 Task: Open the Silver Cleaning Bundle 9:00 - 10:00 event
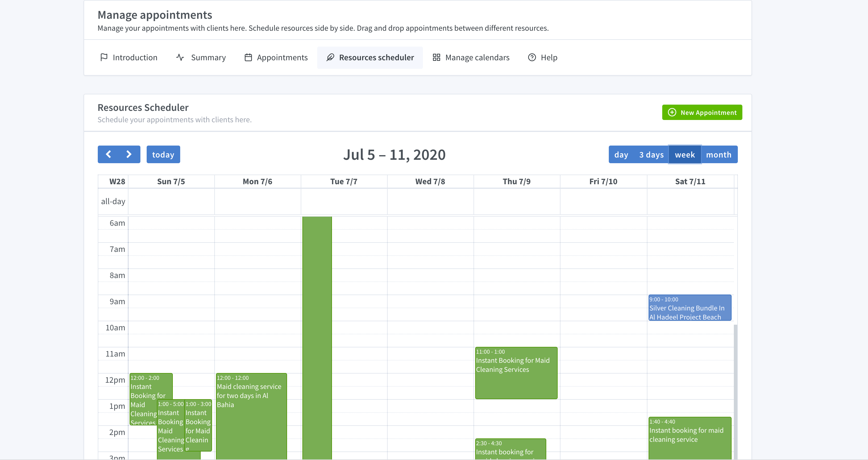(690, 308)
